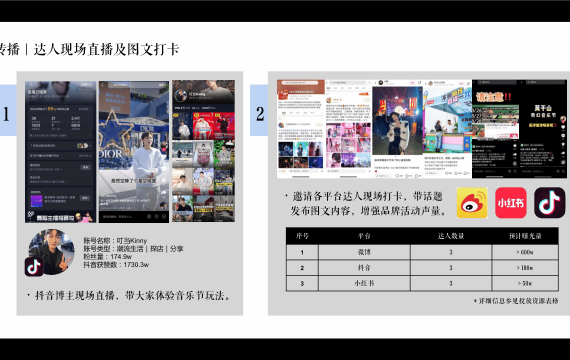Select the 请注意 red-text video screenshot

pyautogui.click(x=496, y=129)
